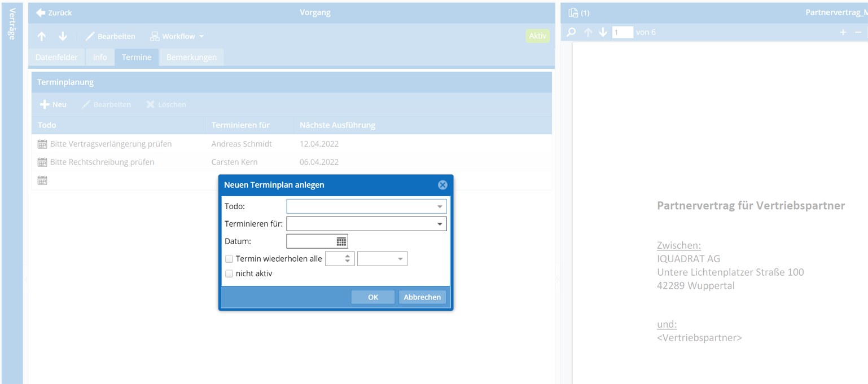
Task: Open the Workflow dropdown menu
Action: click(x=177, y=36)
